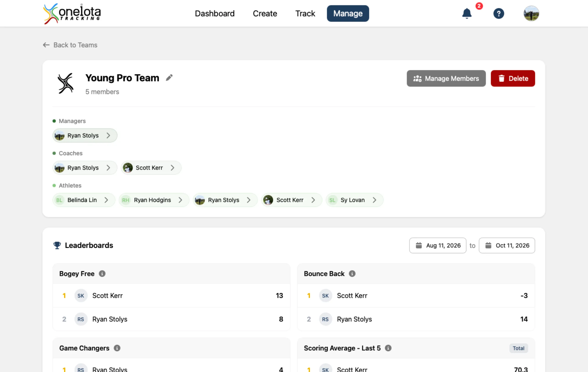Click the Young Pro Team logo
Screen dimensions: 588x372
(65, 83)
